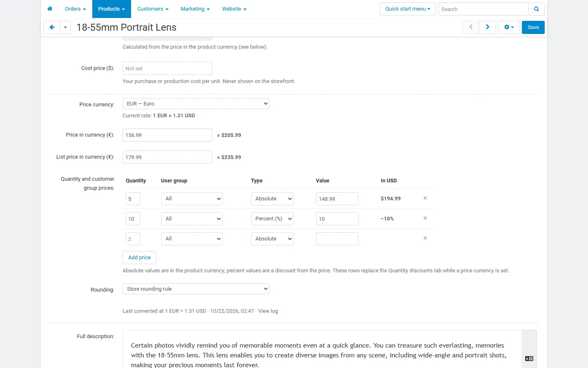Viewport: 588px width, 368px height.
Task: Open the Products menu
Action: click(111, 9)
